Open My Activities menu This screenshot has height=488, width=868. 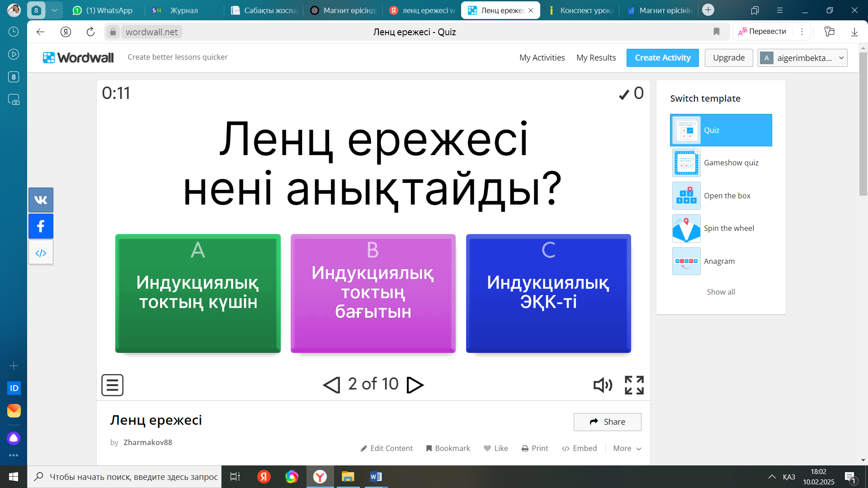point(542,58)
